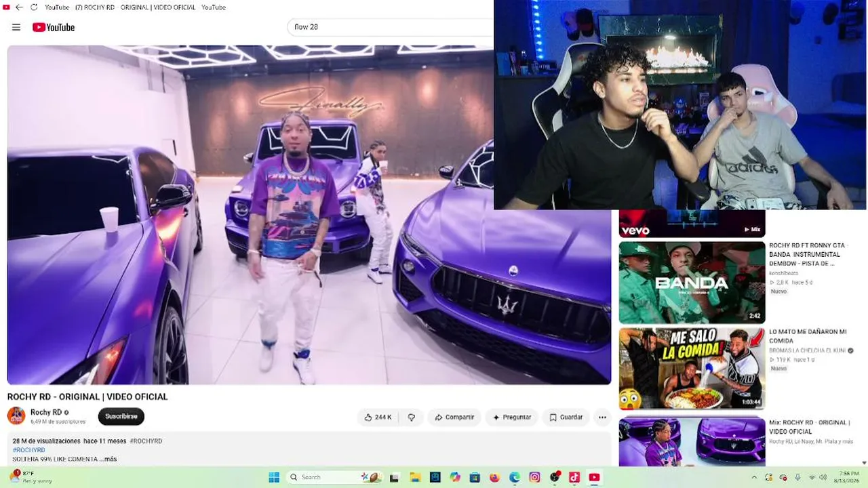Open the Rochy RD channel name link

pos(46,412)
